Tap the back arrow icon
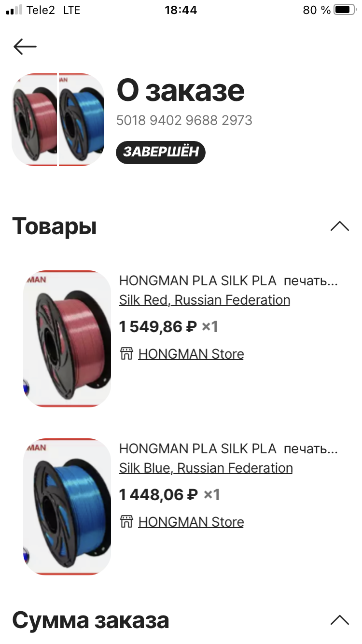Image resolution: width=362 pixels, height=644 pixels. (x=25, y=46)
